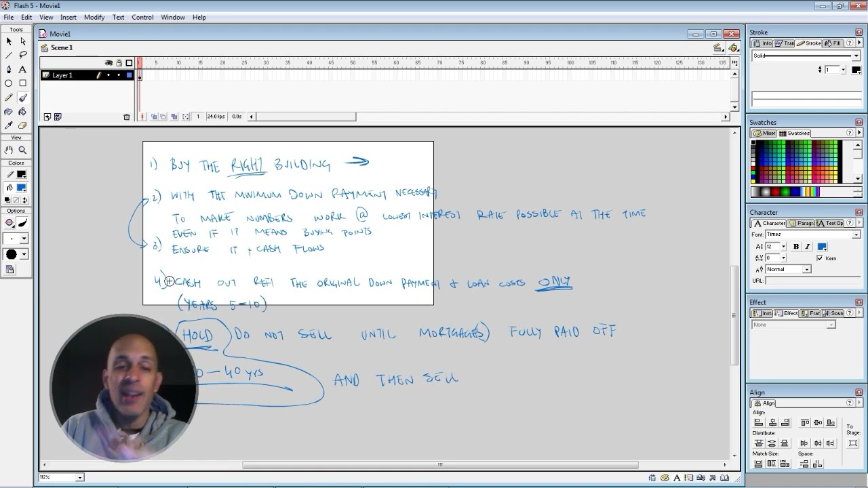The height and width of the screenshot is (488, 868).
Task: Select Layer 1 in timeline
Action: point(62,75)
